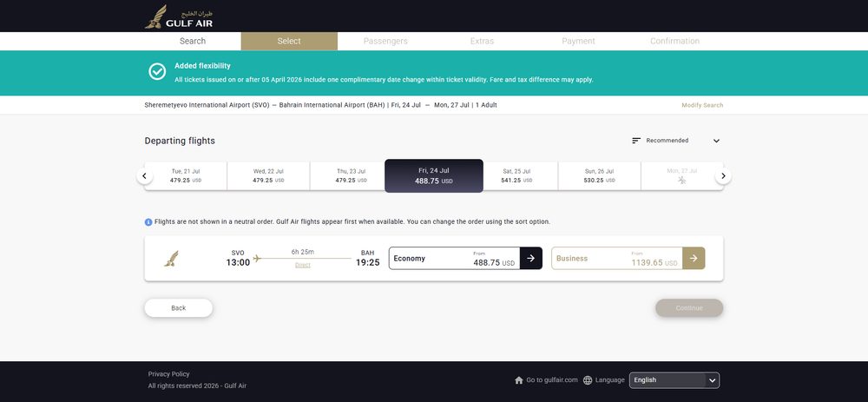Select Wed, 22 Jul date option

coord(268,176)
